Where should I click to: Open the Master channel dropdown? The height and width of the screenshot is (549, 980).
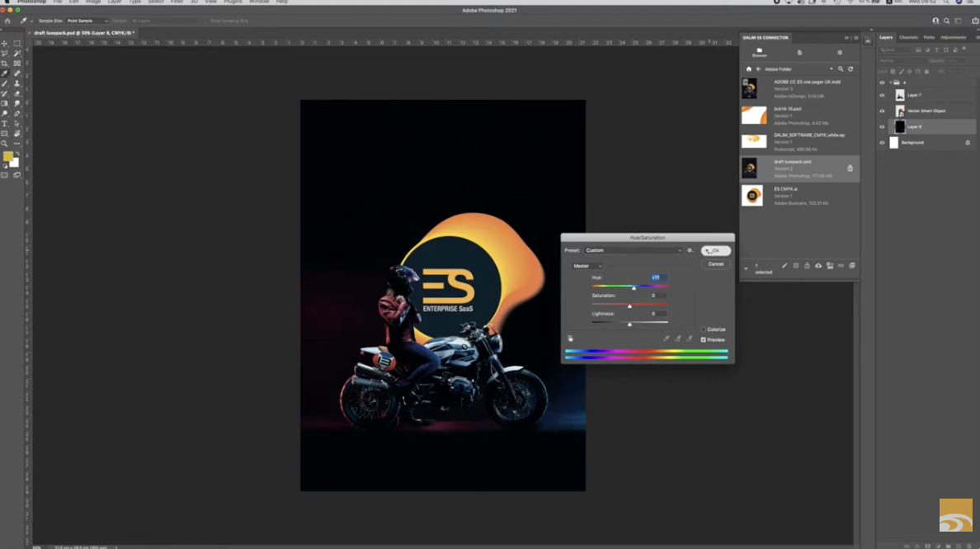pyautogui.click(x=588, y=266)
